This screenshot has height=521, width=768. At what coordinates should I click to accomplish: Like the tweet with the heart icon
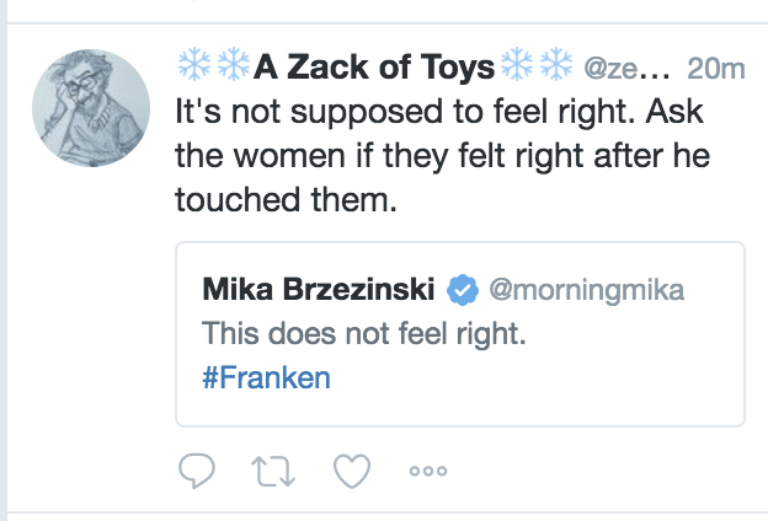(x=351, y=470)
